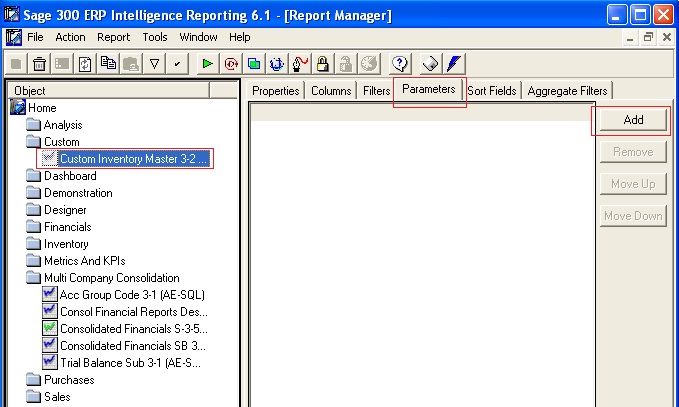
Task: Select the Dashboard folder
Action: pos(70,176)
